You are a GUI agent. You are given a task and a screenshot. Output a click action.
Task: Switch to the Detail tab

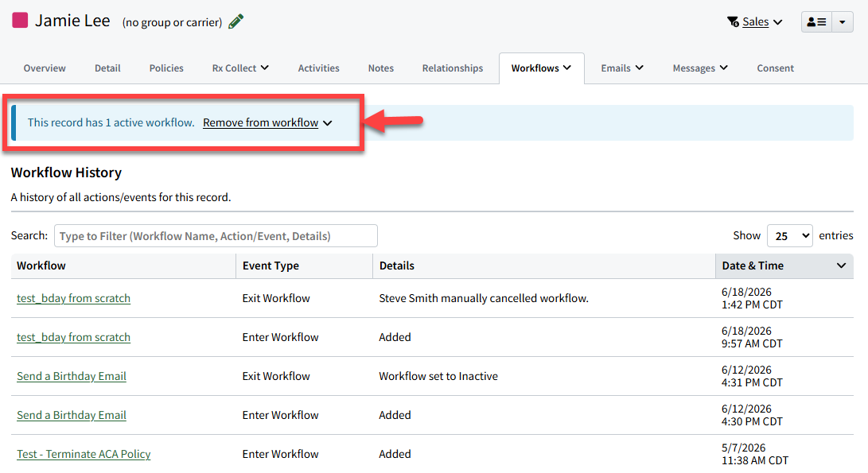pyautogui.click(x=107, y=68)
